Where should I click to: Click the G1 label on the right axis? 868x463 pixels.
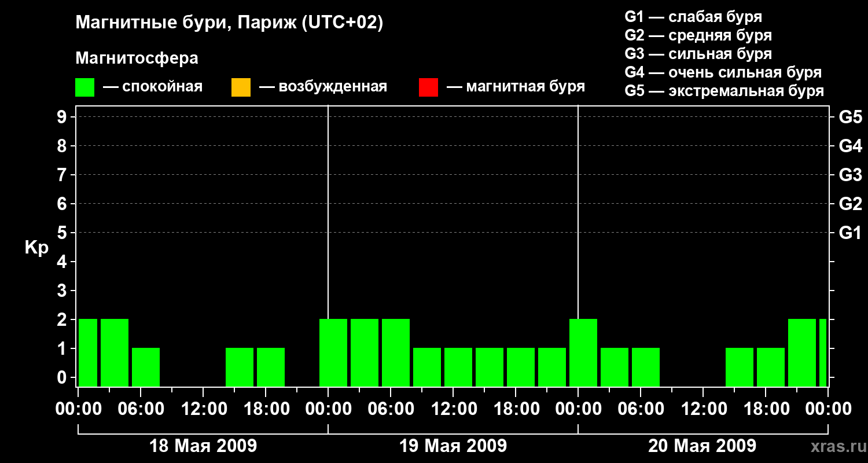pyautogui.click(x=850, y=233)
